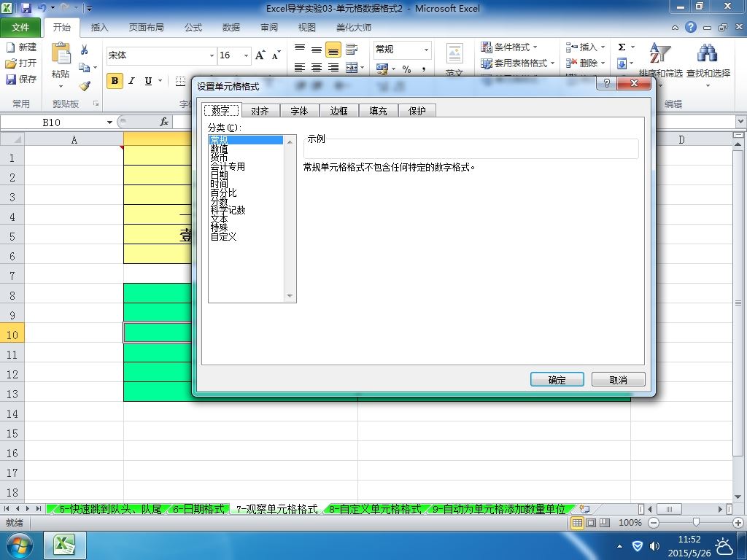Click the Cut scissors icon

click(x=85, y=50)
